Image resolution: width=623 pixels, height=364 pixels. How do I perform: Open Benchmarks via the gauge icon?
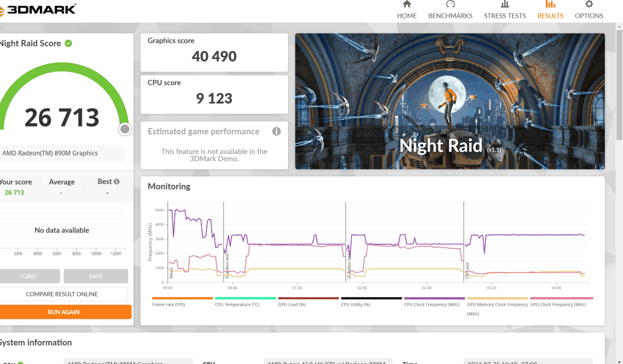coord(450,4)
